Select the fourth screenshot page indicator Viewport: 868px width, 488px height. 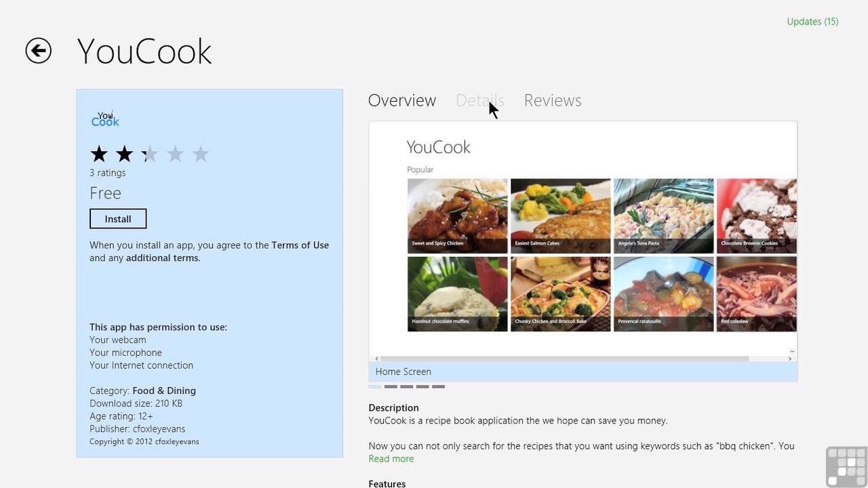point(422,386)
